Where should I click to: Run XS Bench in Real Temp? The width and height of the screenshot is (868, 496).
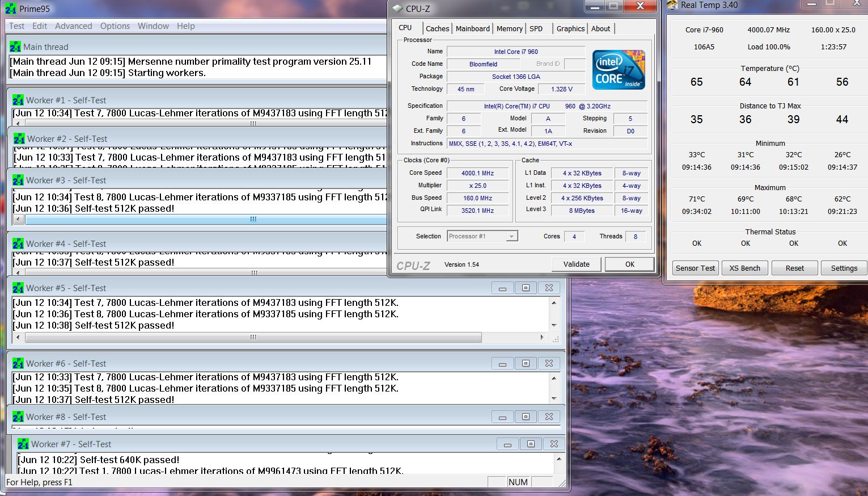point(745,268)
